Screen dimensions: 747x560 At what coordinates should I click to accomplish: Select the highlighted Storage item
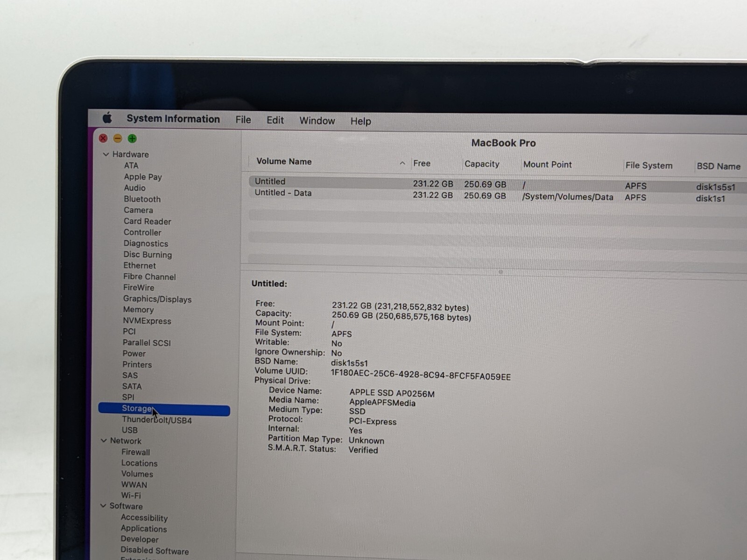coord(164,409)
